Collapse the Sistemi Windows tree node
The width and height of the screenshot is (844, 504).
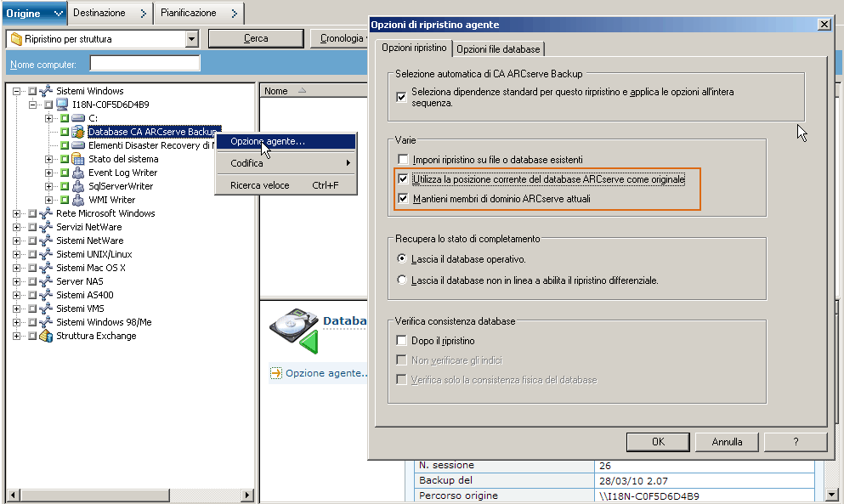17,91
